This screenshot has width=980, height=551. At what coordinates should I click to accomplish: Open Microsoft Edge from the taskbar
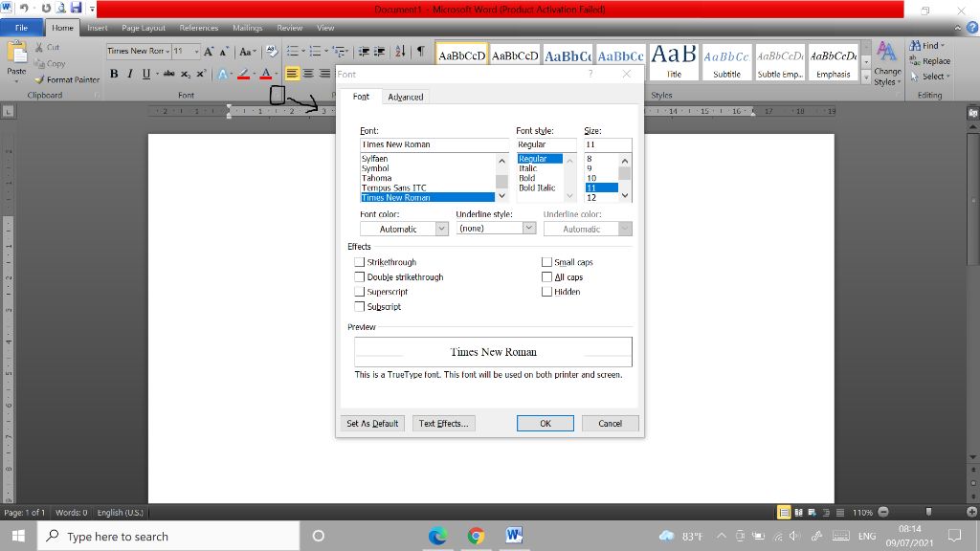click(x=437, y=536)
